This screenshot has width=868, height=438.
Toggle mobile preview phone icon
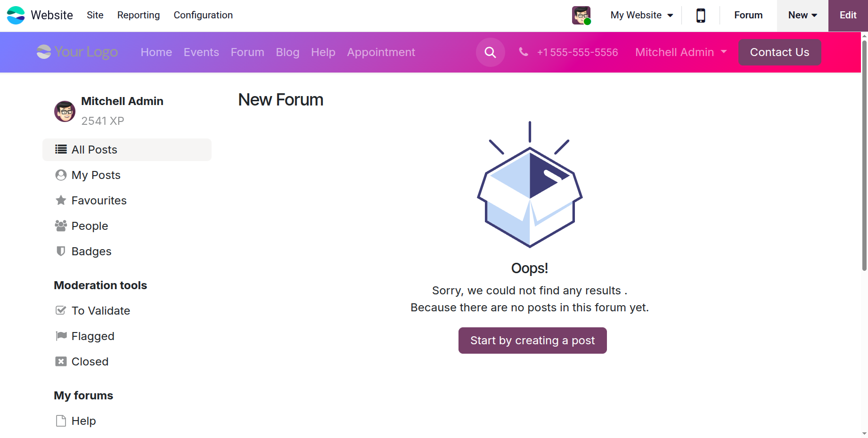click(701, 16)
